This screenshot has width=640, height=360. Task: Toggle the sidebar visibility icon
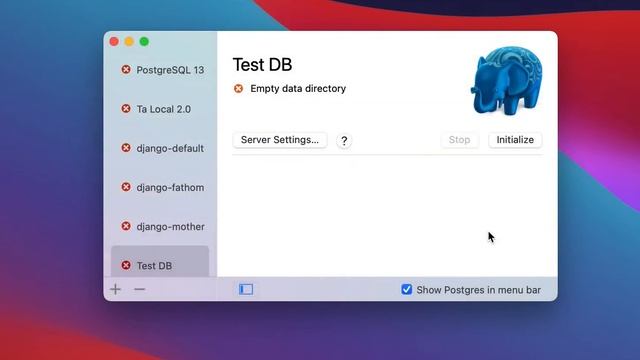coord(246,289)
